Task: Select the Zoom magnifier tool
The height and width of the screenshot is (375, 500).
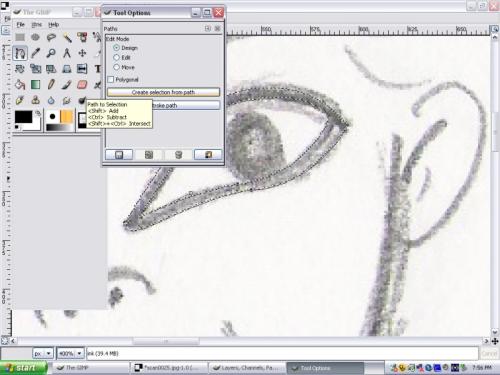Action: point(51,53)
